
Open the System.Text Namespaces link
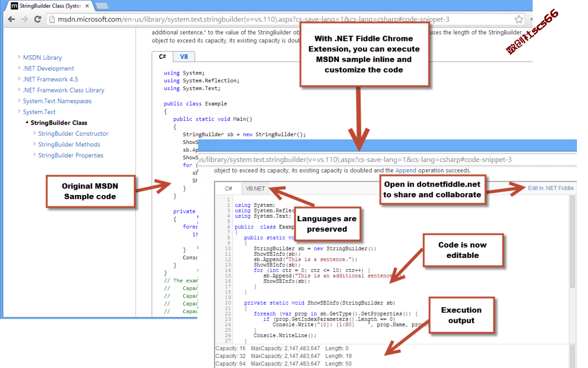click(x=57, y=101)
